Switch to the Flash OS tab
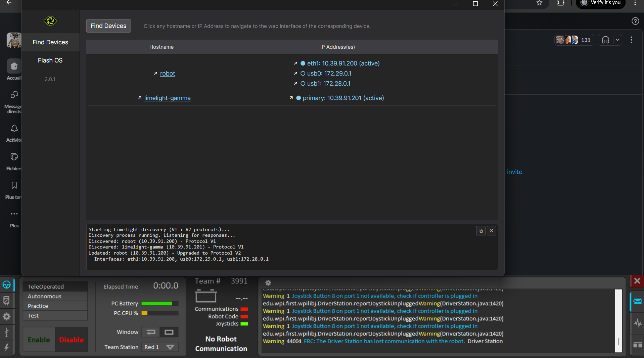Screen dimensions: 644x358 [x=50, y=60]
